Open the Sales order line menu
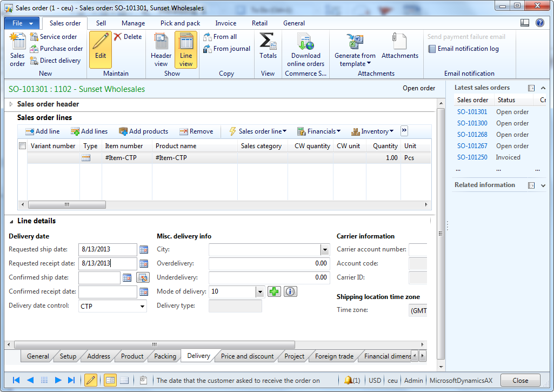 pyautogui.click(x=258, y=131)
